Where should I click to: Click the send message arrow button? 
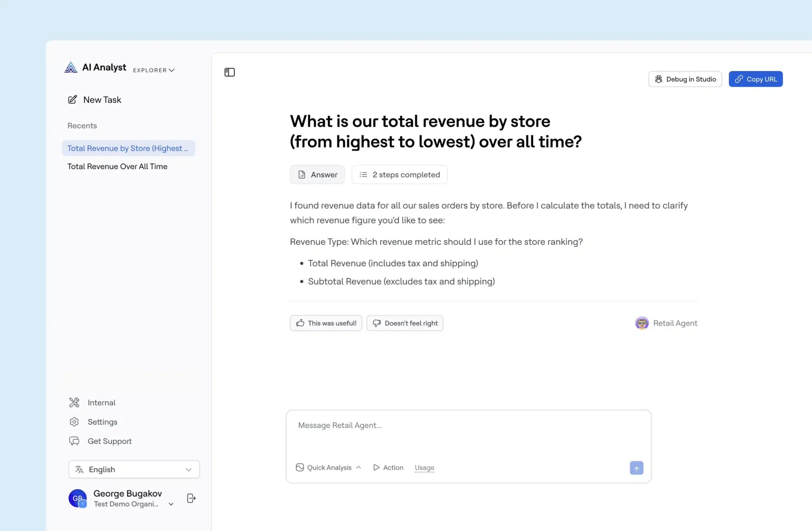point(636,468)
